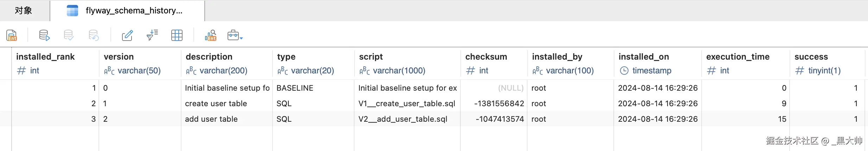Click the success column header
Screen dimensions: 868x151
point(811,57)
